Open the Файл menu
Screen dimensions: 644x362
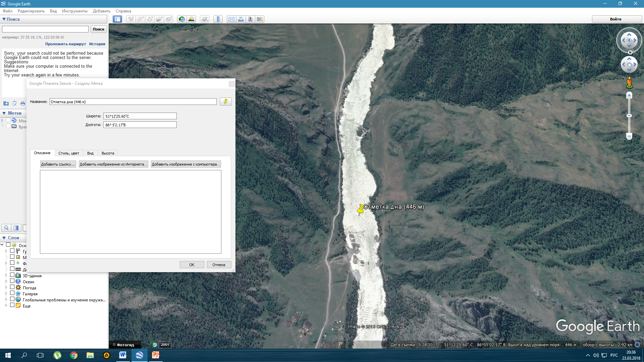point(7,11)
